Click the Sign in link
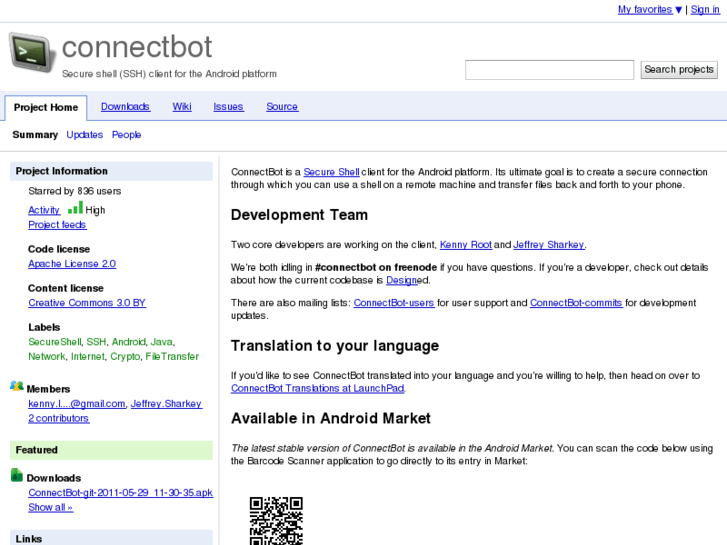 [704, 10]
